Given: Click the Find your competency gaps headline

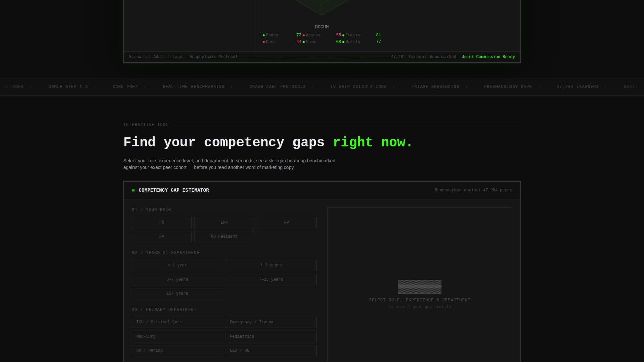Looking at the screenshot, I should point(268,142).
